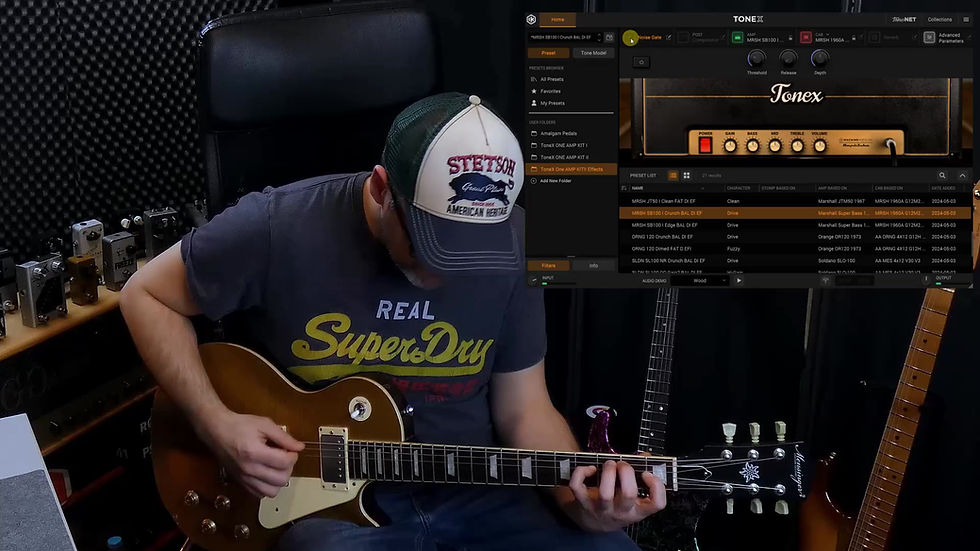Open ToneNET from the top bar

pos(904,19)
